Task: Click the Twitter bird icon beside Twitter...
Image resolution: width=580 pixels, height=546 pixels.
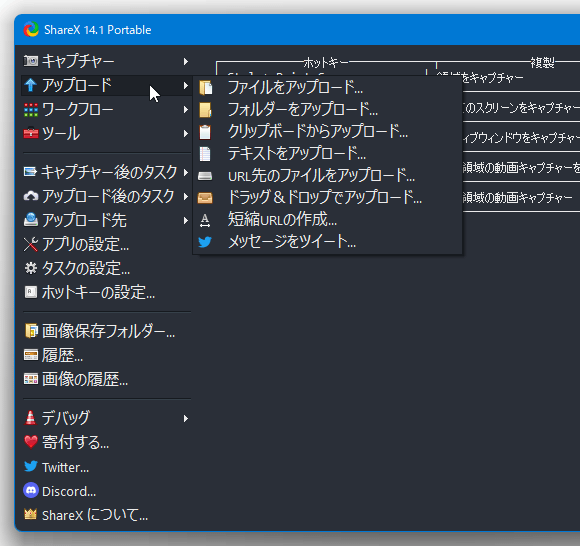Action: pos(31,466)
